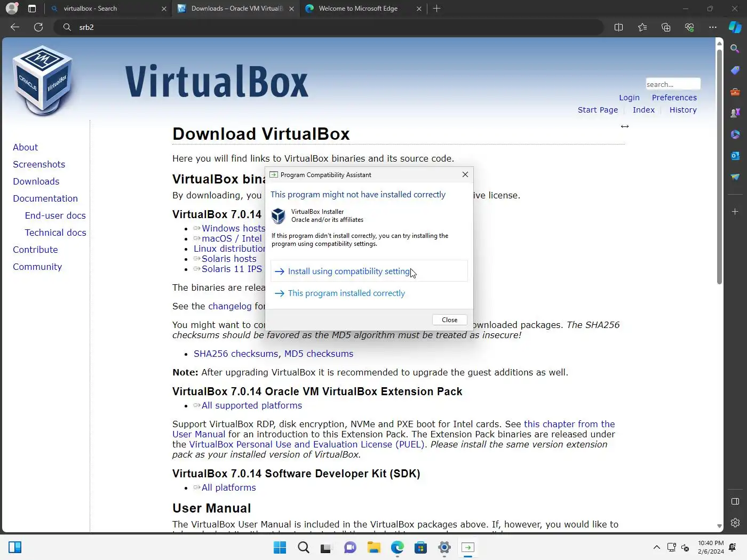This screenshot has width=747, height=560.
Task: Open the Index link
Action: (643, 110)
